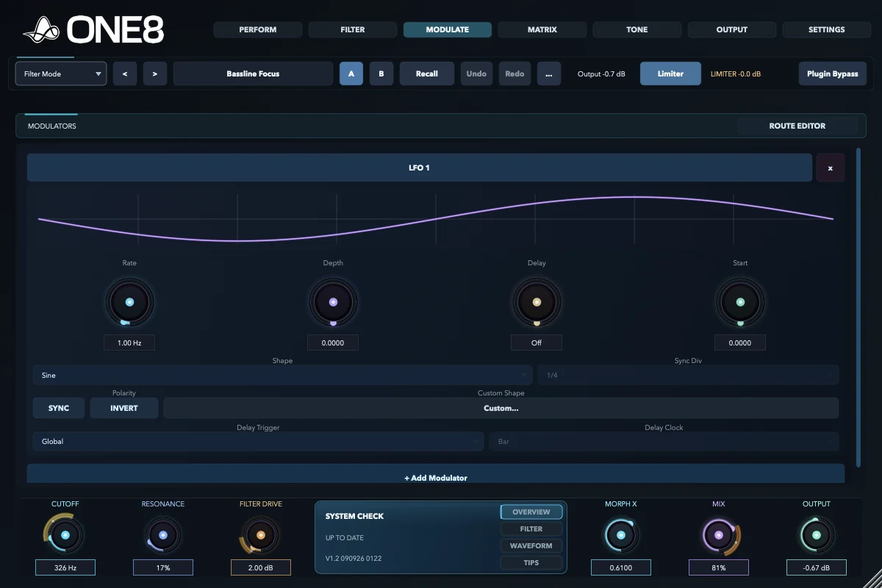
Task: Edit the Rate value field 1.00 Hz
Action: pos(129,343)
